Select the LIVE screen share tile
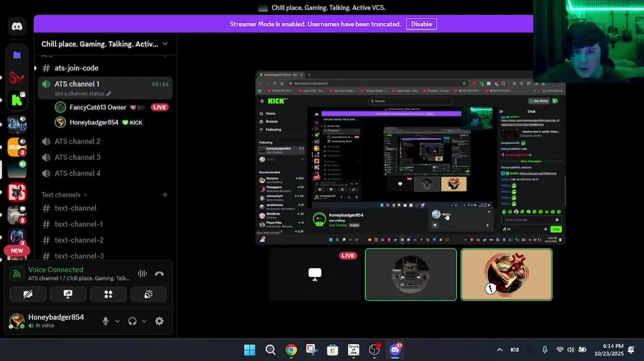This screenshot has height=361, width=644. coord(315,275)
